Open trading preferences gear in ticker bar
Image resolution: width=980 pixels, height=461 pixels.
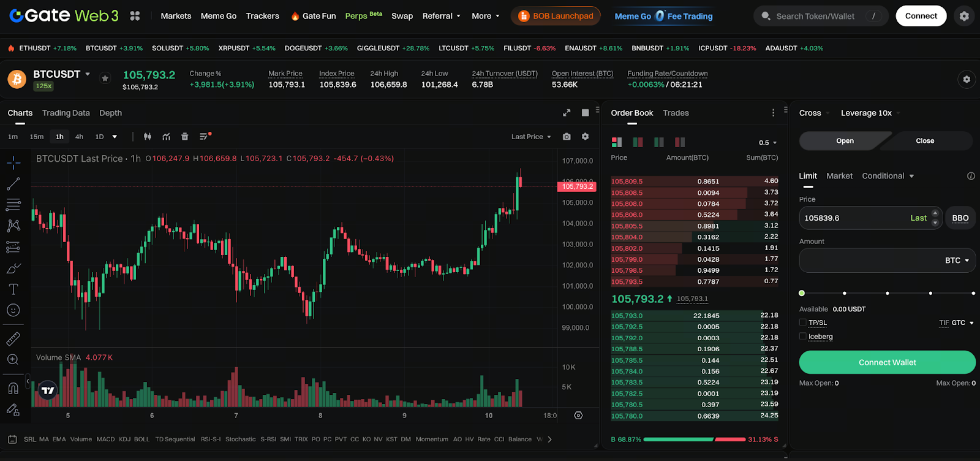click(x=967, y=79)
